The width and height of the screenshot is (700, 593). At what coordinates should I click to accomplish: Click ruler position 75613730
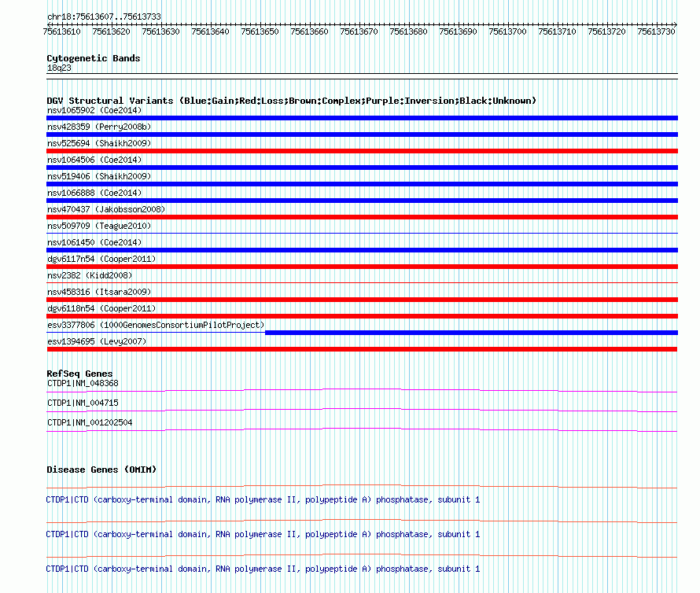[x=656, y=31]
